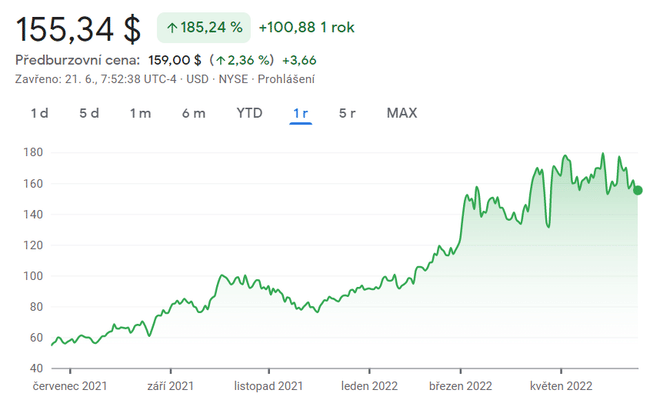Click the pre-market price 159,00 $

pyautogui.click(x=176, y=60)
